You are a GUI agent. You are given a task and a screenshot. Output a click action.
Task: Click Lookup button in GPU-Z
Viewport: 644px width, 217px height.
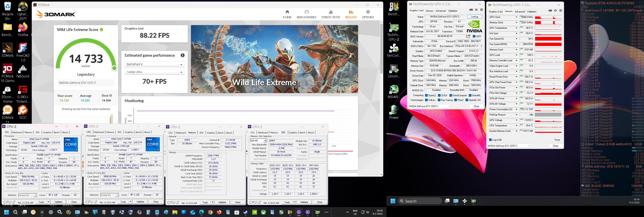tap(475, 17)
